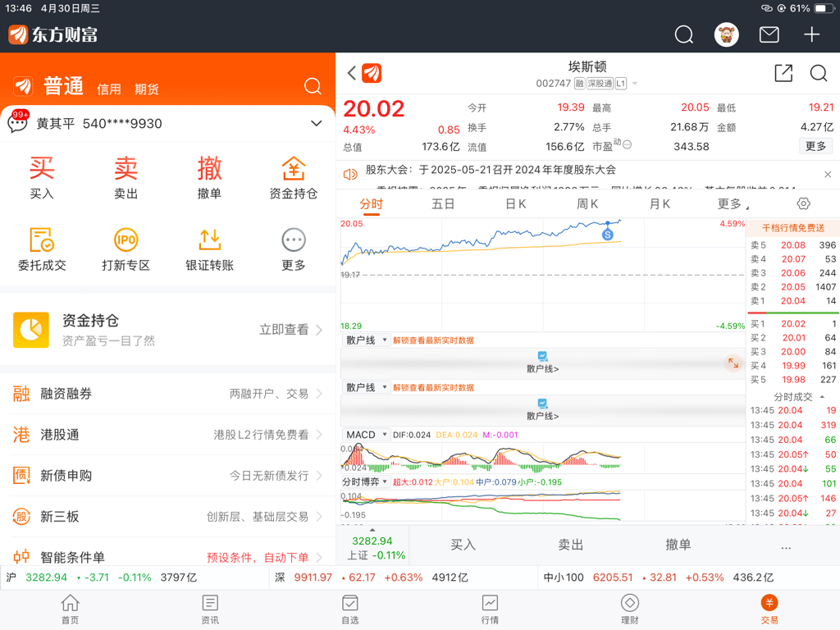Share the stock page via export icon
Viewport: 840px width, 630px height.
point(783,73)
